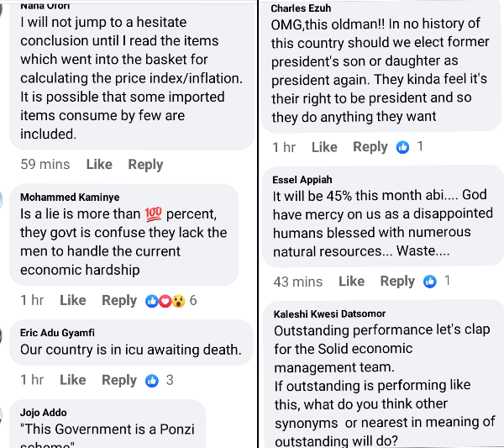Click like reaction icon under Charles Ezuh's comment
This screenshot has width=504, height=448.
(x=402, y=147)
